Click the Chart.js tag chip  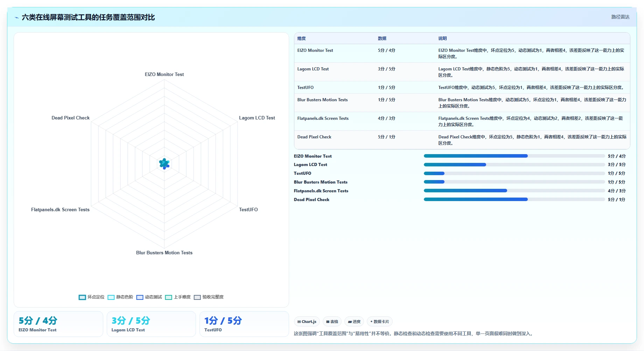click(307, 322)
